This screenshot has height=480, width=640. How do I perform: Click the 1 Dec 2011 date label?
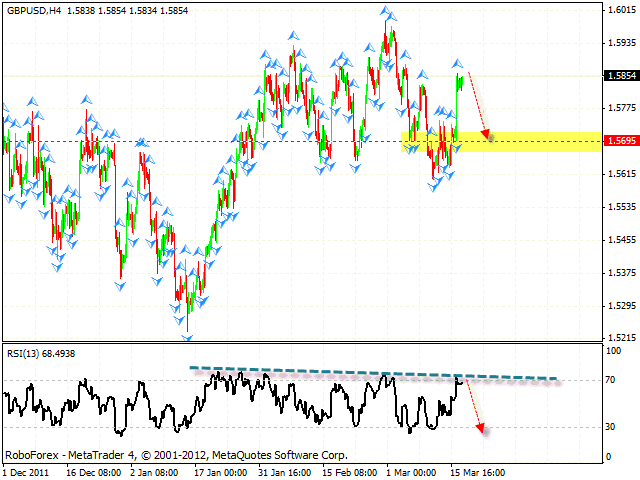(26, 471)
